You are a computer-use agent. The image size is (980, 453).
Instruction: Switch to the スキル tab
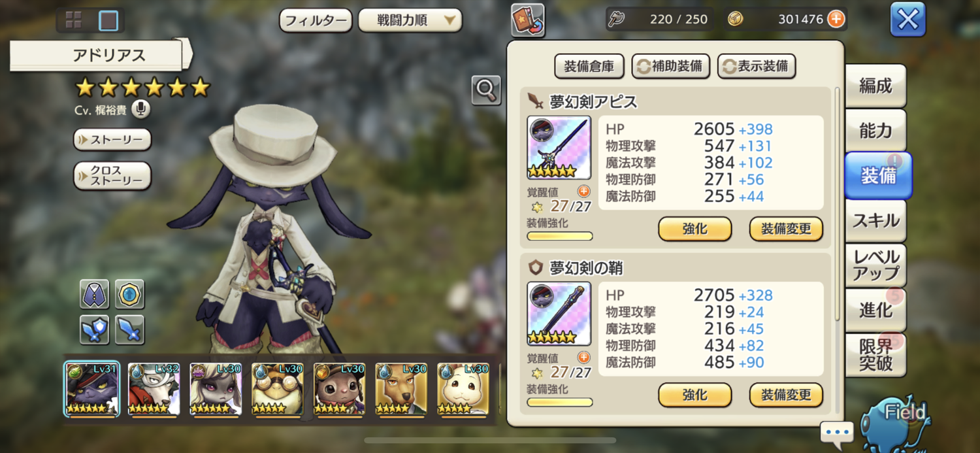pyautogui.click(x=876, y=221)
